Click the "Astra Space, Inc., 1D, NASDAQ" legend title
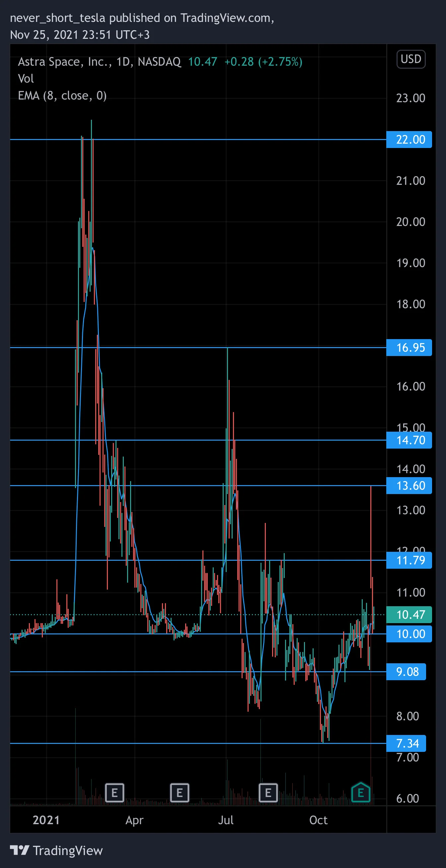The width and height of the screenshot is (446, 868). [100, 62]
